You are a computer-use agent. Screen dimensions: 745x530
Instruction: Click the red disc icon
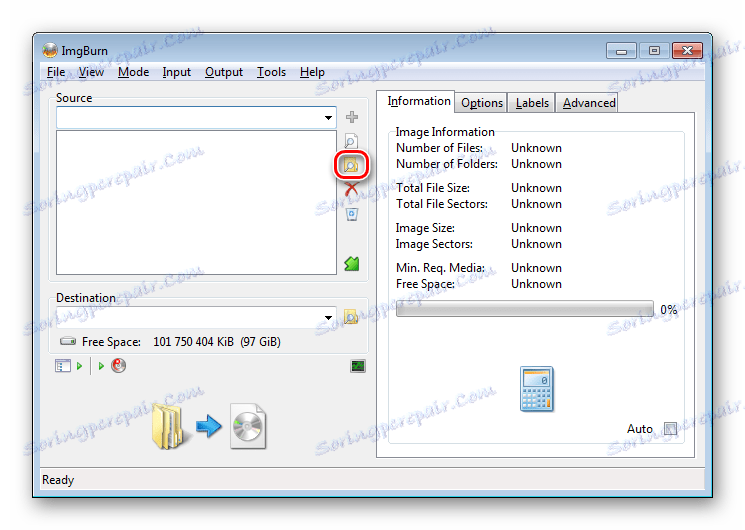(118, 365)
